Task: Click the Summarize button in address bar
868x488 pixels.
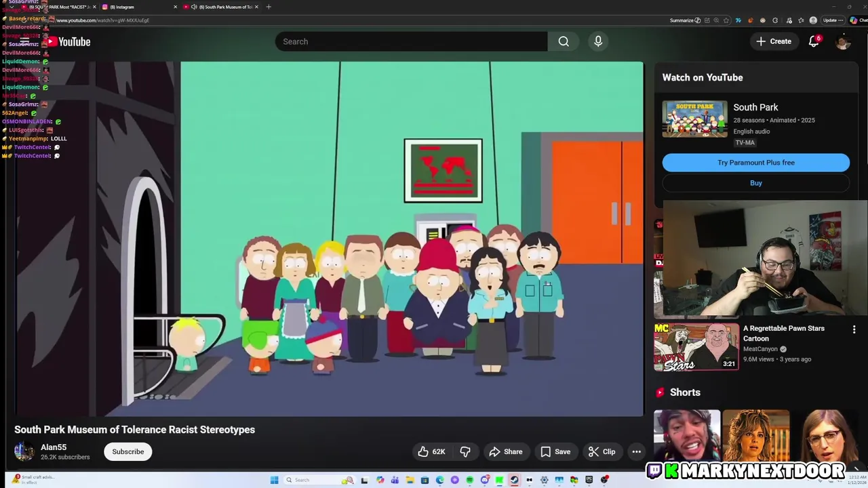Action: coord(686,20)
